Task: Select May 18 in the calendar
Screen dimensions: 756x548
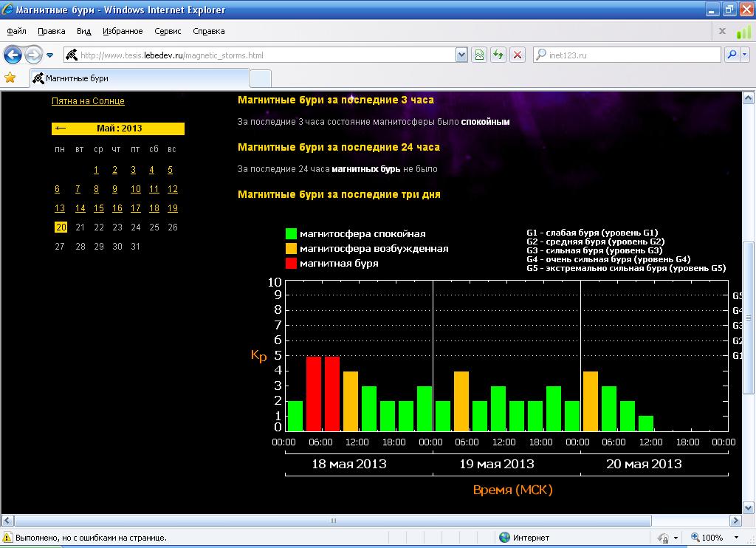Action: coord(154,208)
